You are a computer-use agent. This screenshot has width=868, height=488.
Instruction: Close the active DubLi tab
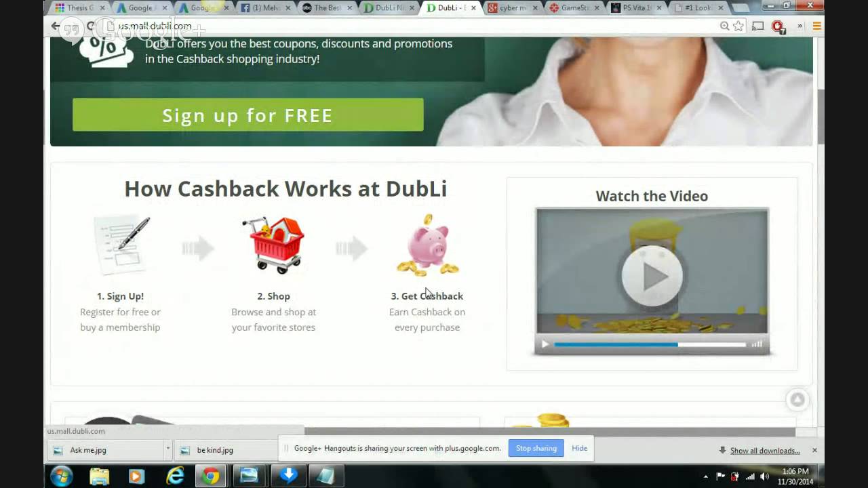tap(473, 8)
